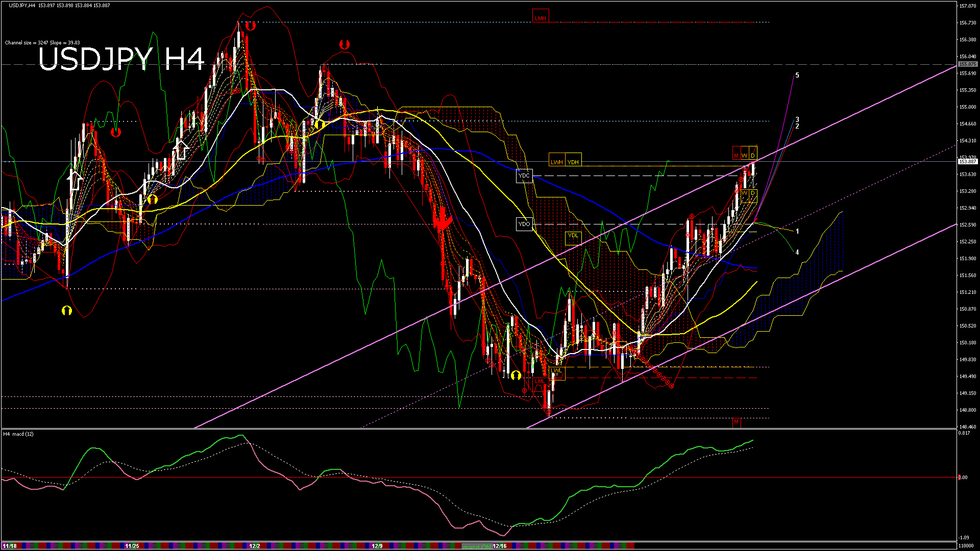The height and width of the screenshot is (551, 980).
Task: Click the -1.09 value on MACD scale
Action: 964,538
